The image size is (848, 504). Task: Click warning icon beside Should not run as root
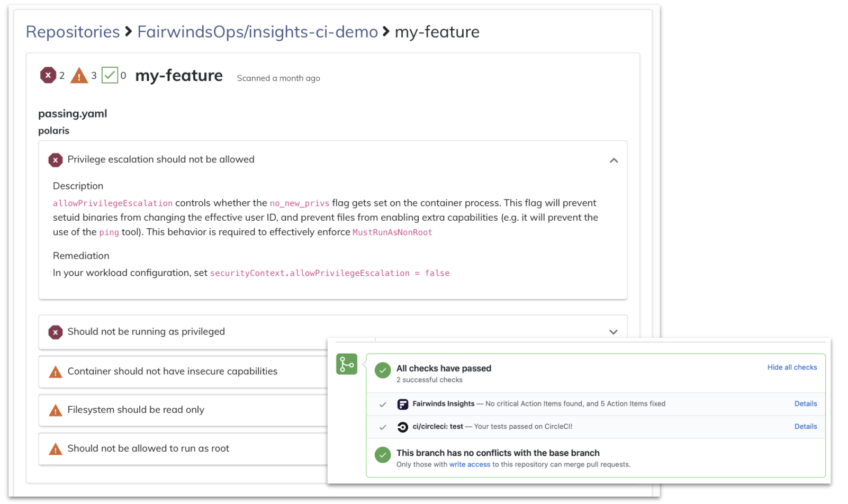[x=56, y=449]
